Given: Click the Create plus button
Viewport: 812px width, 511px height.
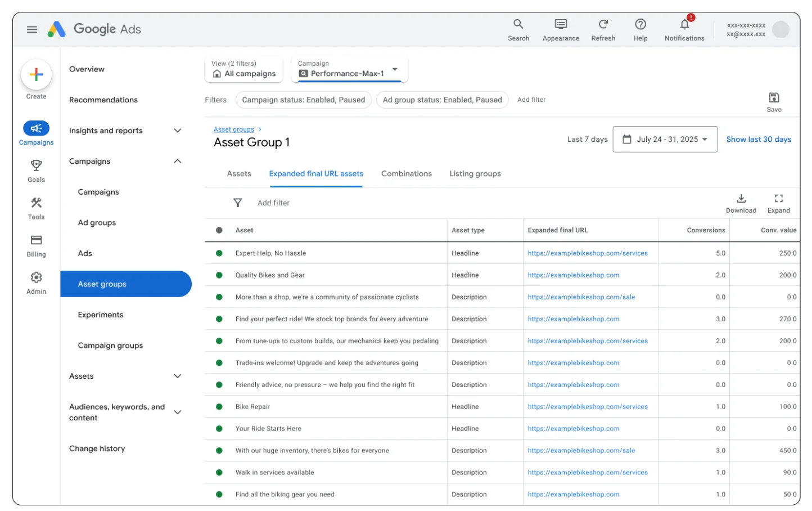Looking at the screenshot, I should [35, 74].
